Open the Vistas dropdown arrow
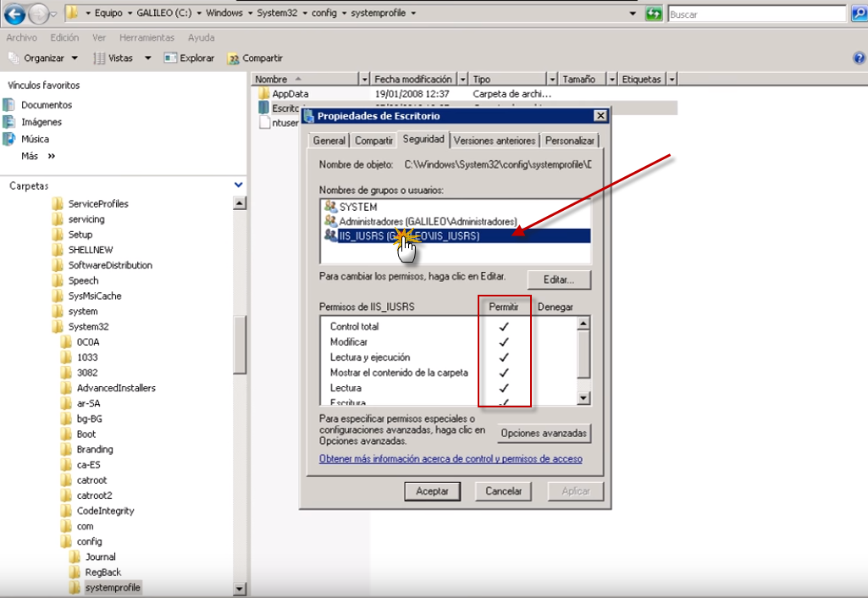This screenshot has height=598, width=868. click(x=147, y=58)
